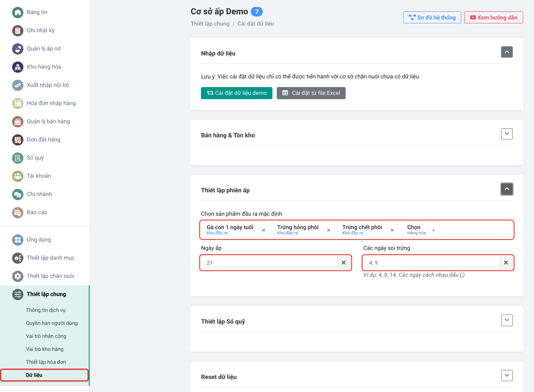Open the Chi nhánh branch icon
This screenshot has height=392, width=534.
18,194
